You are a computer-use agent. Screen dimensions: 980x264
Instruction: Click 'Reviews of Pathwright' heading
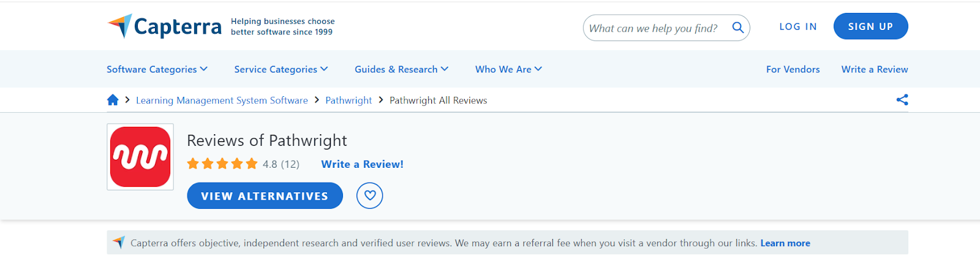(267, 140)
